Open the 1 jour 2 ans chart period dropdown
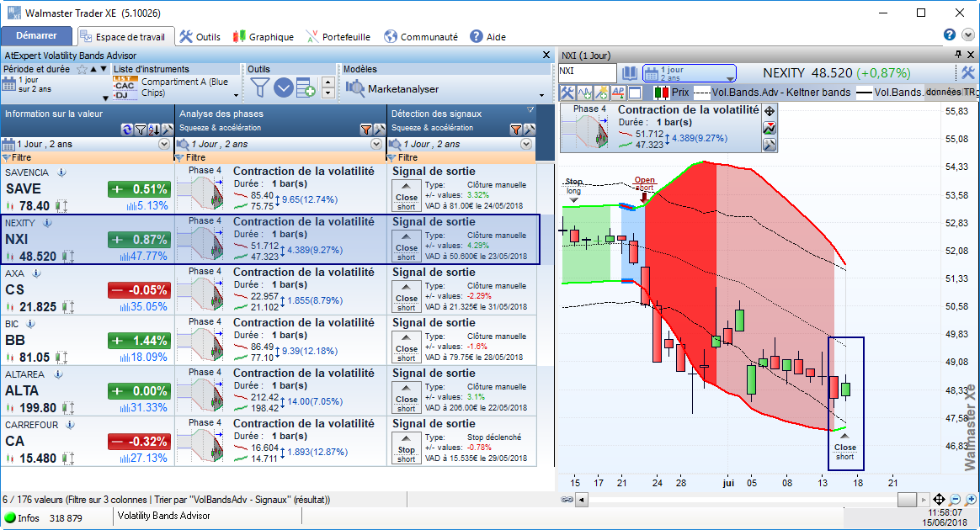The image size is (980, 530). 690,73
